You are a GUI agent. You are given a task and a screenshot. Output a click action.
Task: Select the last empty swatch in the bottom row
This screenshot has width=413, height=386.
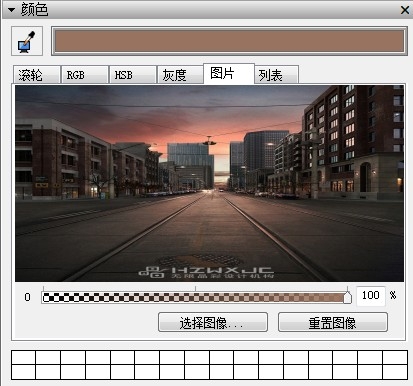coord(395,372)
